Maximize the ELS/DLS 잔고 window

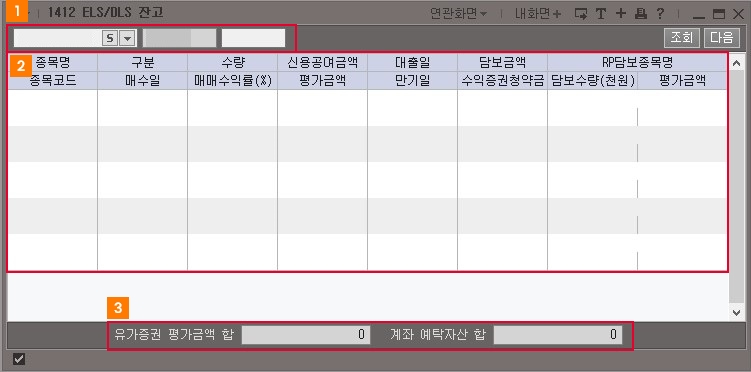tap(718, 14)
